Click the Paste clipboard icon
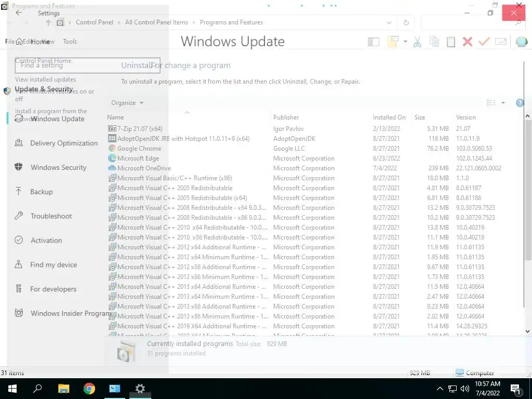 pos(450,42)
